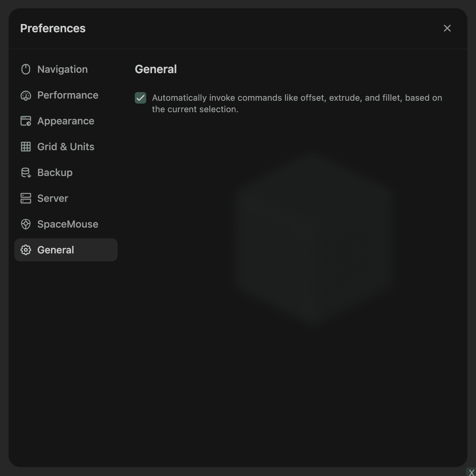
Task: Click the window icon beside Appearance
Action: point(26,121)
